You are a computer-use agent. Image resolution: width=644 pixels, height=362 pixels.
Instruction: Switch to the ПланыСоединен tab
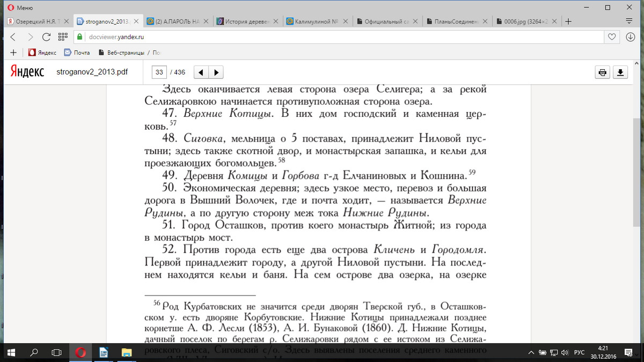(x=453, y=21)
